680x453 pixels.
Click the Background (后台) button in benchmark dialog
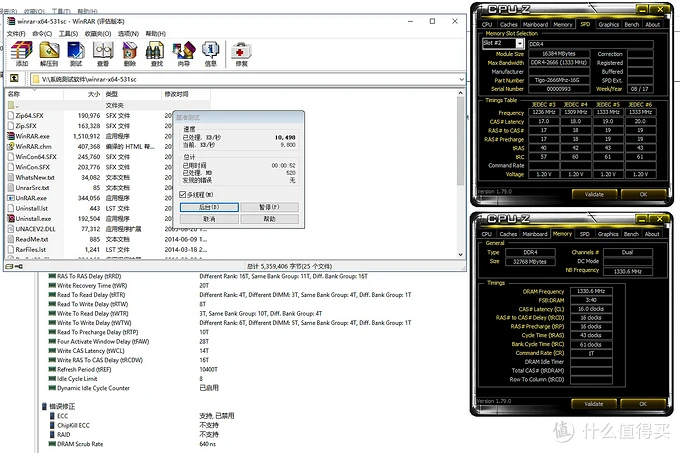(x=209, y=207)
